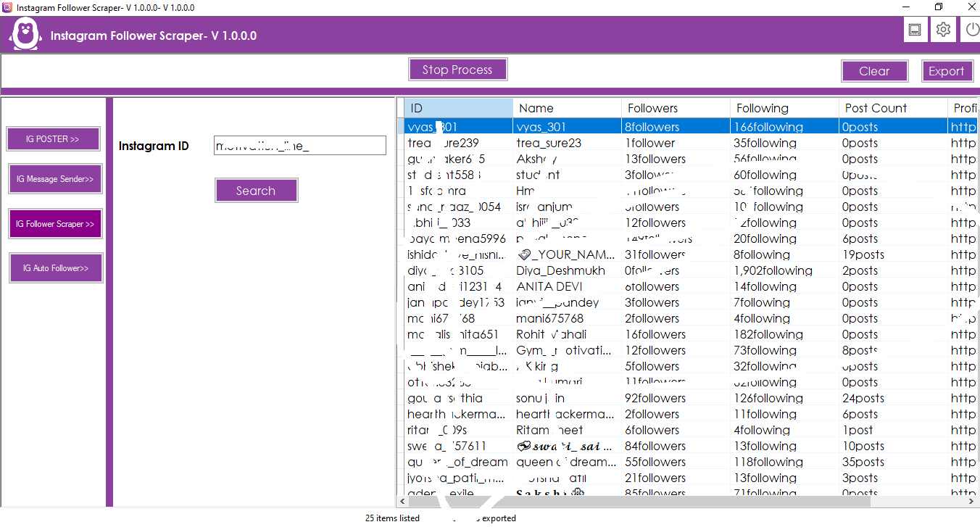Screen dimensions: 980x527
Task: Click the penguin logo icon
Action: click(25, 35)
